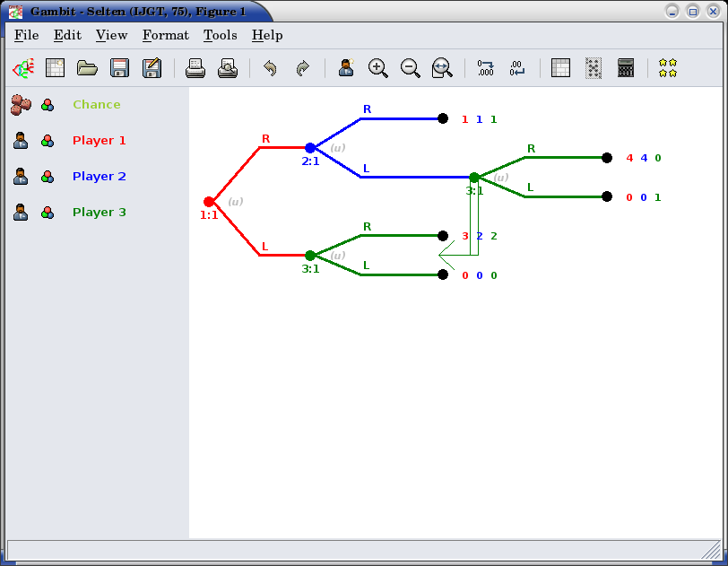Toggle the strategic form table view
This screenshot has height=566, width=728.
(x=560, y=68)
